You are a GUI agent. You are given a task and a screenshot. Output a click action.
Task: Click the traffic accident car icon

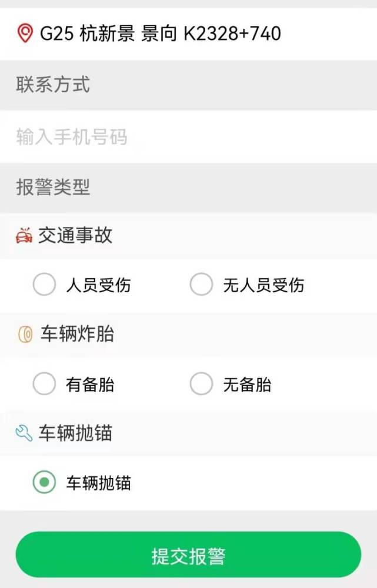(x=24, y=236)
